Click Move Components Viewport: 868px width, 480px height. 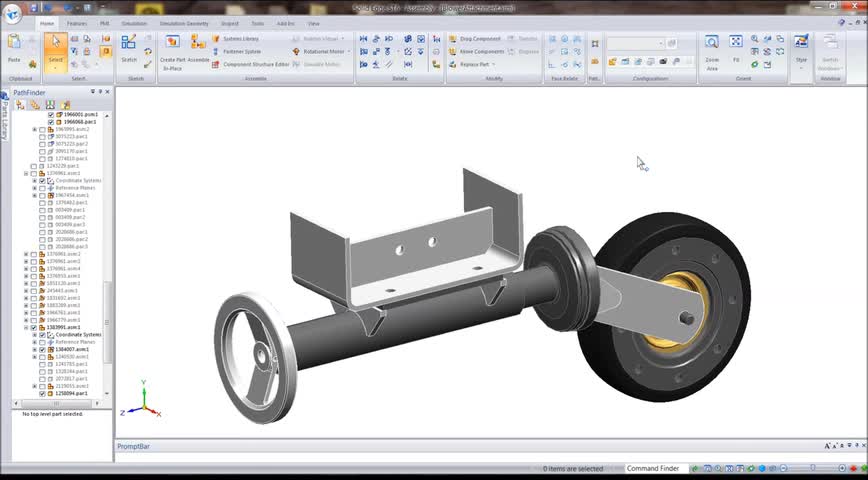477,51
